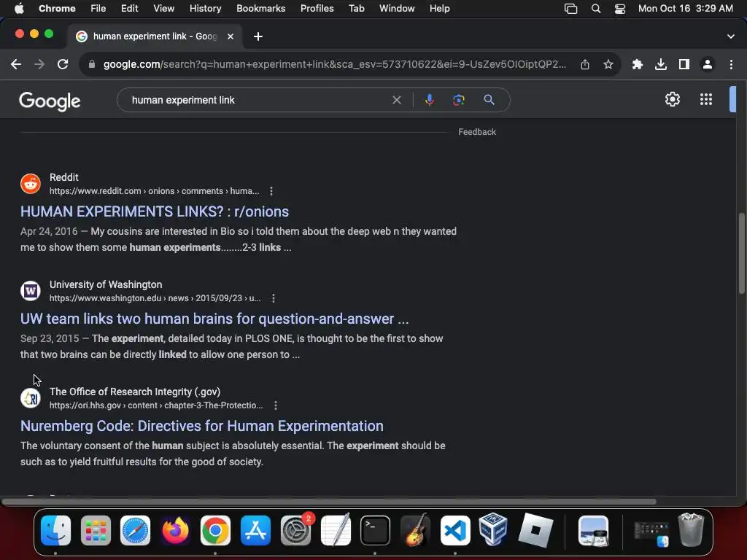The image size is (747, 560).
Task: Submit search with magnifier icon
Action: click(489, 100)
